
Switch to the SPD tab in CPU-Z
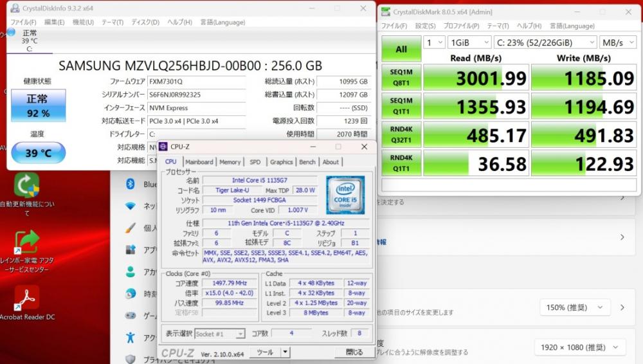(255, 161)
